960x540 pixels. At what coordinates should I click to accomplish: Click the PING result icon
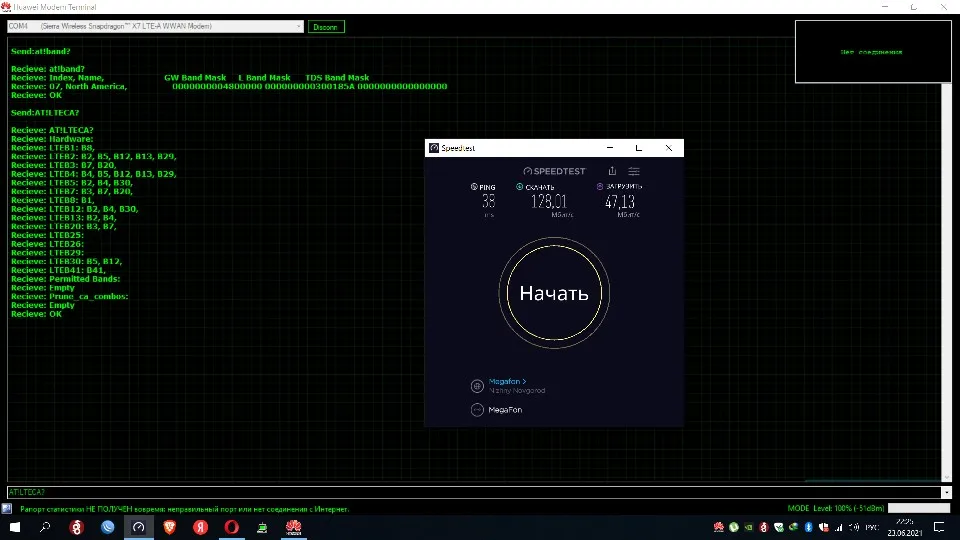474,187
